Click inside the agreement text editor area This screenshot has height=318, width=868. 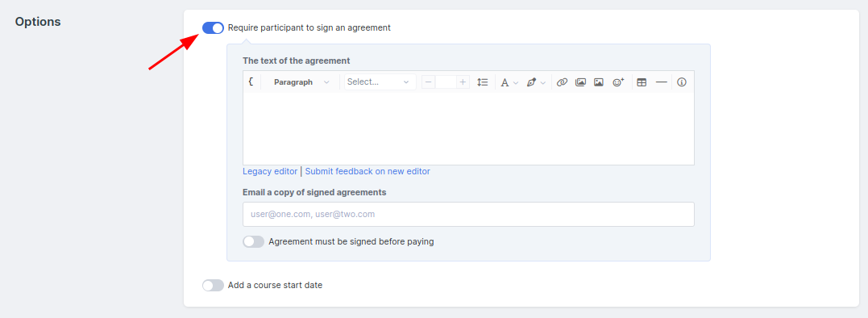pyautogui.click(x=468, y=128)
